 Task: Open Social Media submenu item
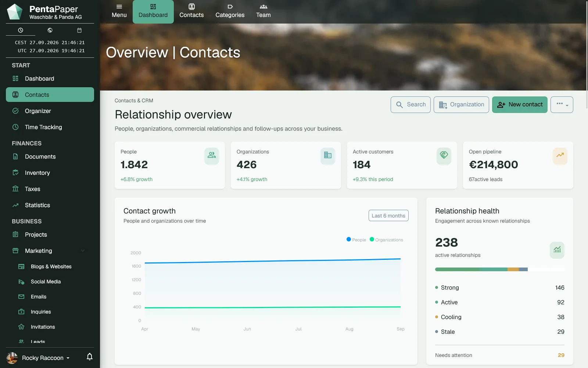click(53, 282)
